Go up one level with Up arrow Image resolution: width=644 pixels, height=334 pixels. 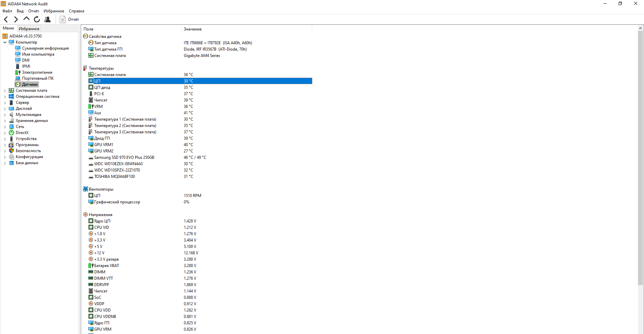26,19
